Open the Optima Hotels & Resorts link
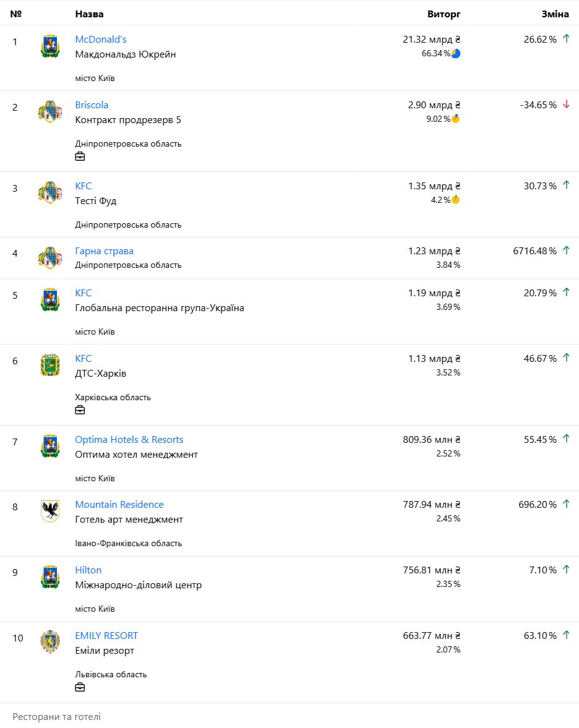The width and height of the screenshot is (579, 728). pos(129,440)
